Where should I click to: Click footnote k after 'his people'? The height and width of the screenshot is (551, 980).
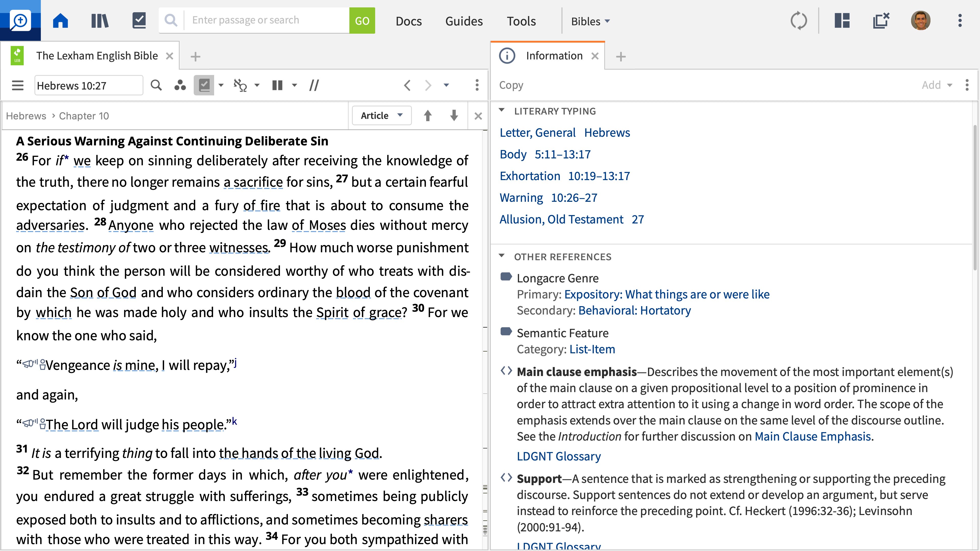point(234,421)
